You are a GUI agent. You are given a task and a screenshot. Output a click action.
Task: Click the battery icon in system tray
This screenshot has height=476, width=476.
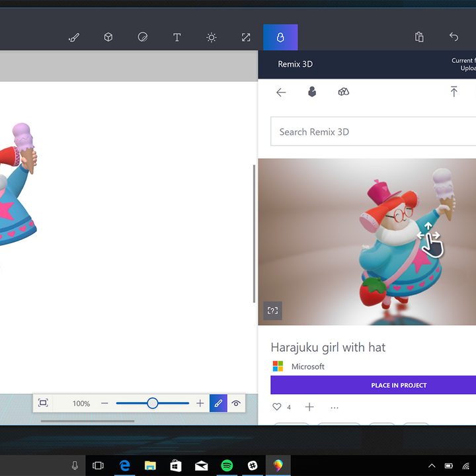tap(449, 465)
